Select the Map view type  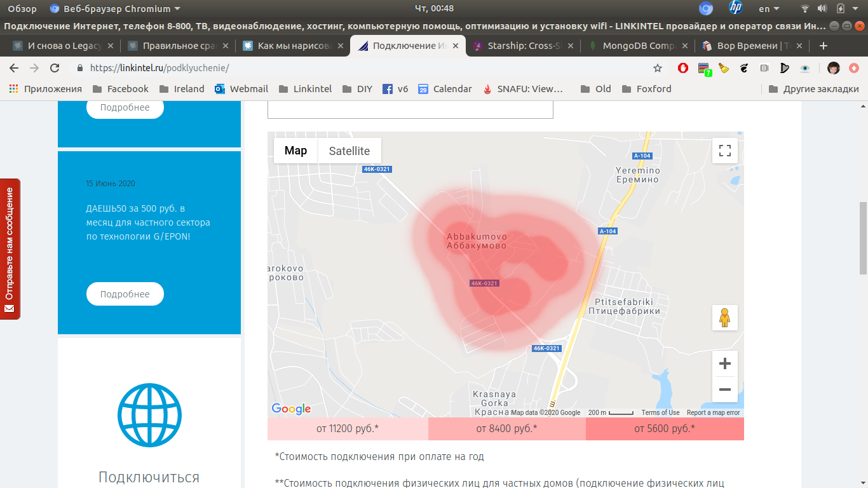(295, 151)
